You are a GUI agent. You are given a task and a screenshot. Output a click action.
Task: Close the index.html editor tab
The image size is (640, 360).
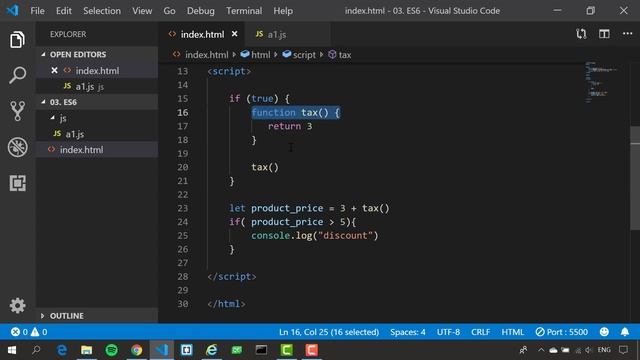tap(234, 34)
